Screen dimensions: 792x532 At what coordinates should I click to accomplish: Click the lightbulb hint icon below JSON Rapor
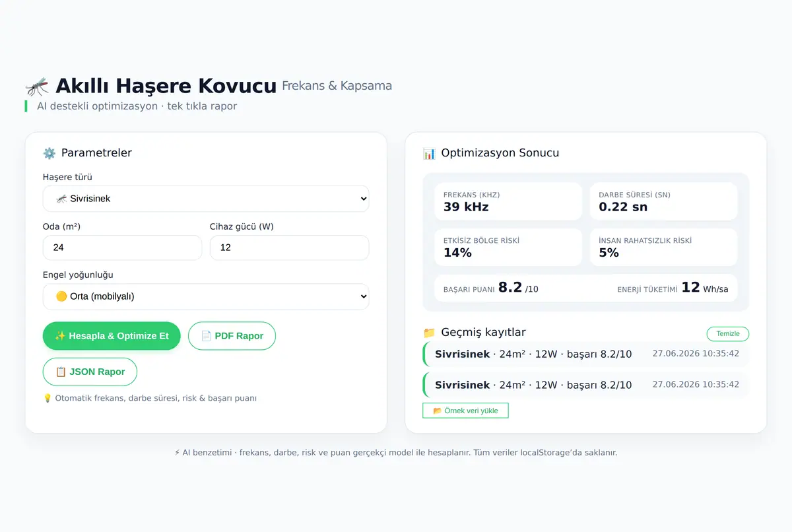point(48,398)
